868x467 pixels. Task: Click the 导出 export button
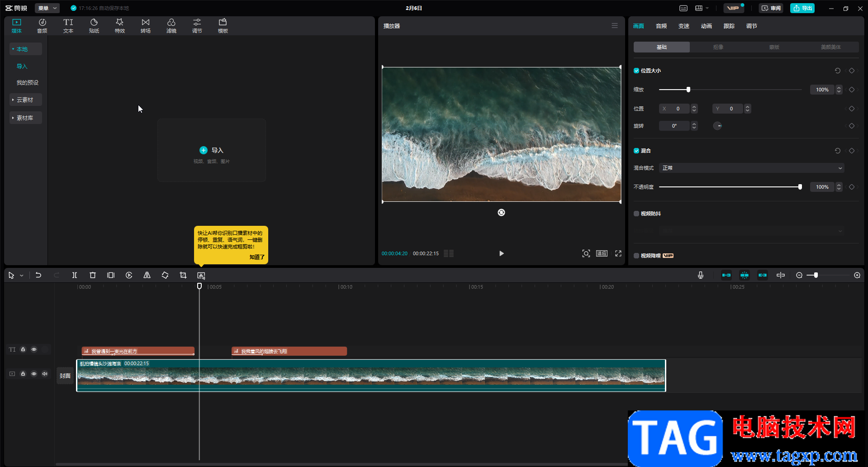[802, 8]
